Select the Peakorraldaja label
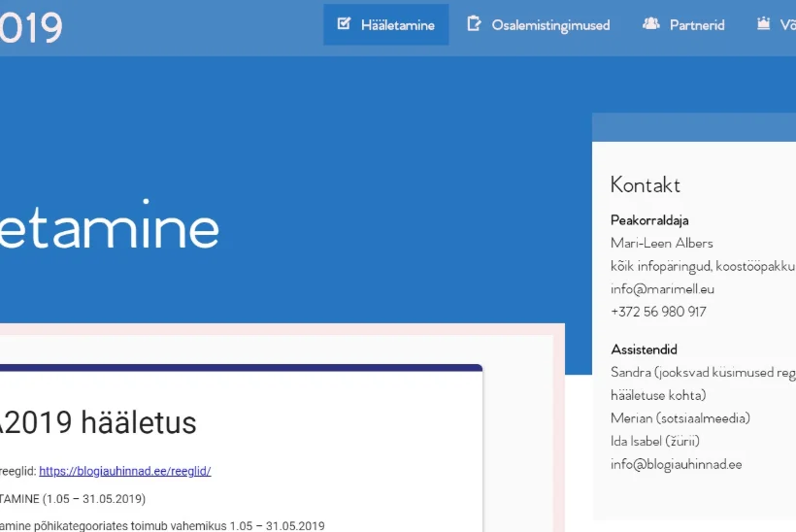Viewport: 796px width, 532px height. [x=649, y=220]
